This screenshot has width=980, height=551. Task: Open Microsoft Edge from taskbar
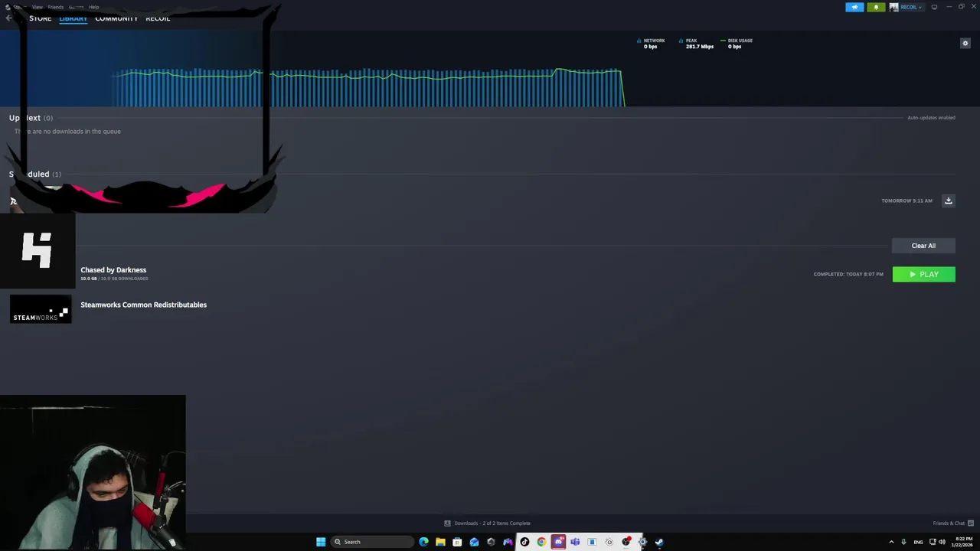click(423, 542)
